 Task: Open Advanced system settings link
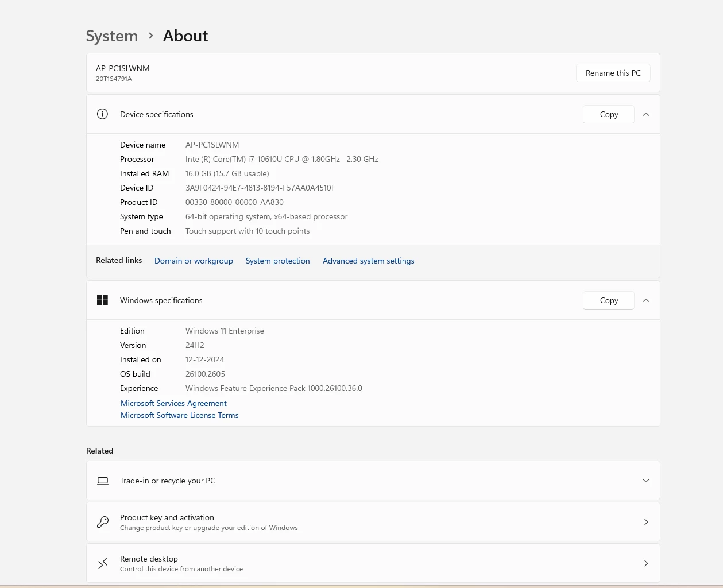(x=369, y=261)
